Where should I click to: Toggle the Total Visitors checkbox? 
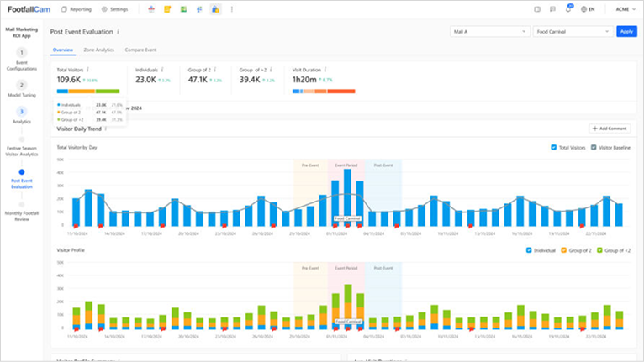554,147
